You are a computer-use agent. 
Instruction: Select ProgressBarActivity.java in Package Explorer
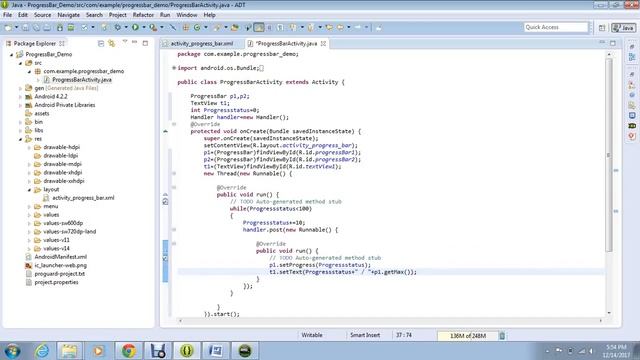82,80
